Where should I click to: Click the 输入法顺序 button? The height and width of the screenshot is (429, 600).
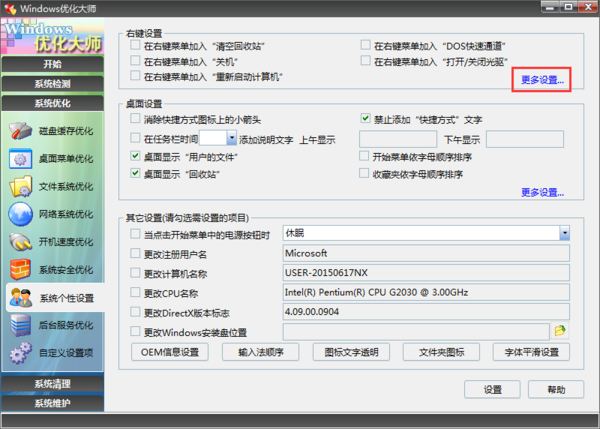click(x=261, y=352)
